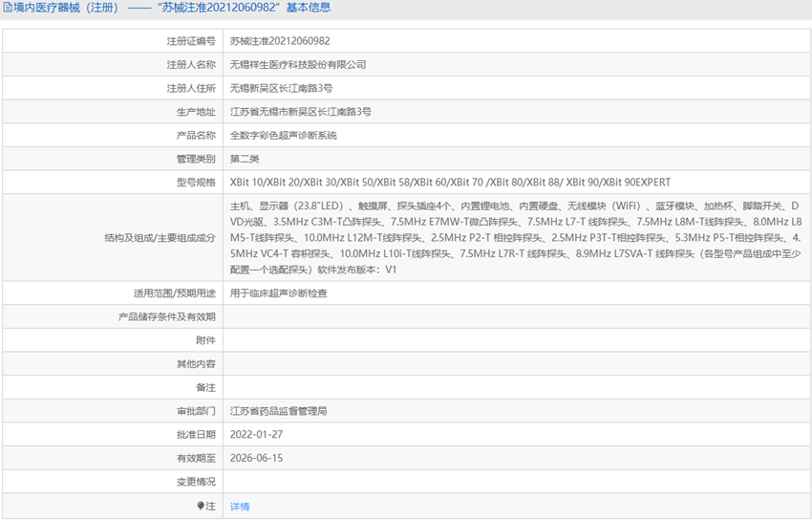Click the 产品储存条件及有效期 row label

coord(167,316)
